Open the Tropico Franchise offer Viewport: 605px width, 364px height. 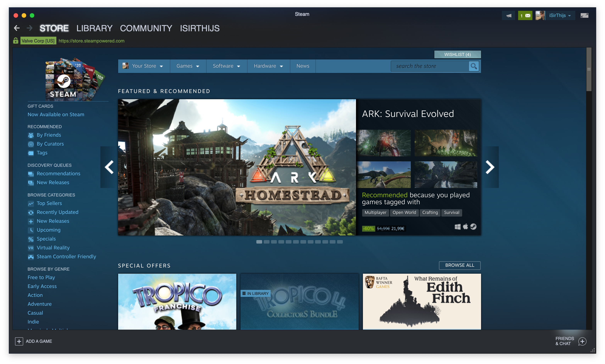point(177,301)
